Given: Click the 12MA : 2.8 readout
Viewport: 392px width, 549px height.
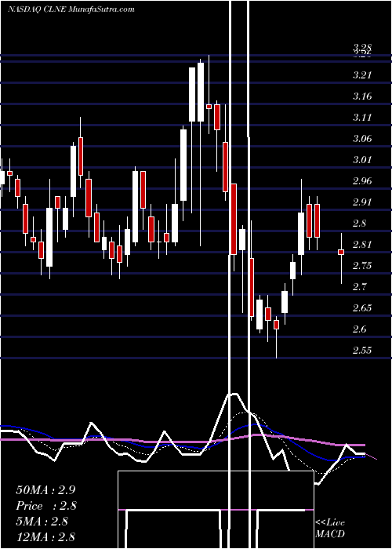Looking at the screenshot, I should 45,536.
